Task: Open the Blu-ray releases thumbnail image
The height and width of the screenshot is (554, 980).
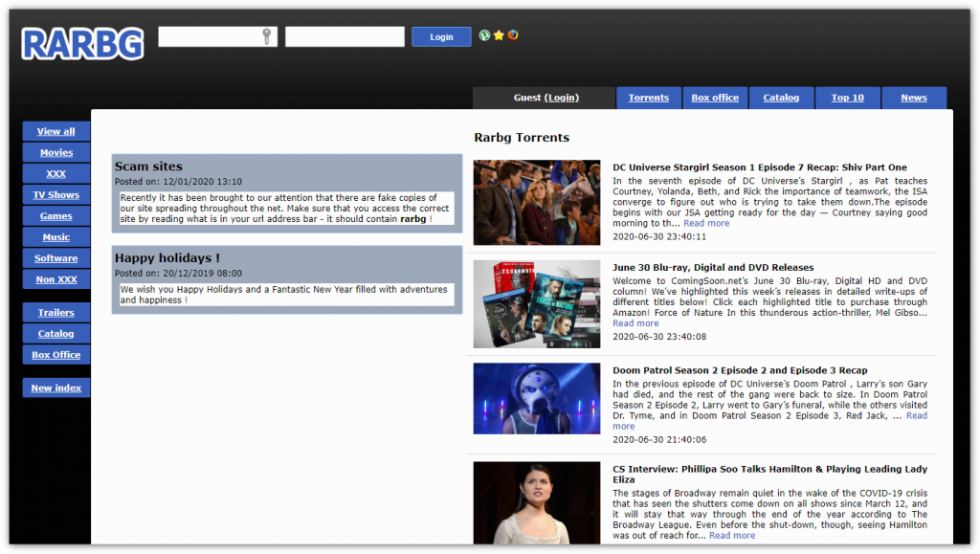Action: [537, 304]
